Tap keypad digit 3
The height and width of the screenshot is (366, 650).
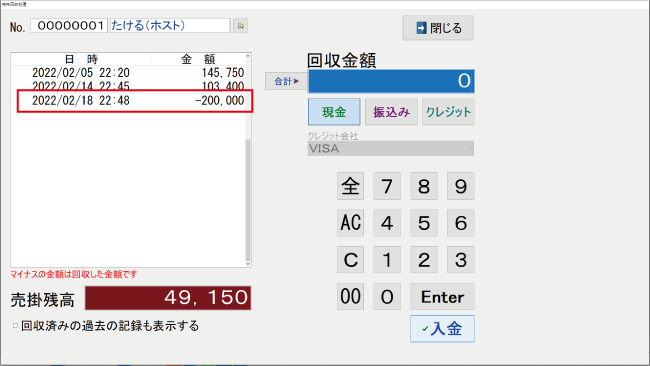pyautogui.click(x=461, y=260)
